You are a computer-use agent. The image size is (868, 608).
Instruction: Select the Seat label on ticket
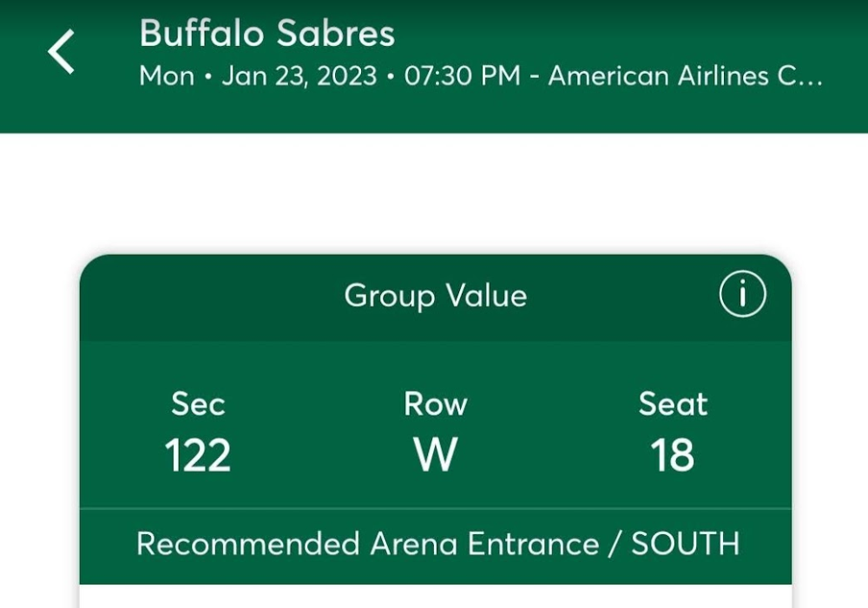pos(673,404)
